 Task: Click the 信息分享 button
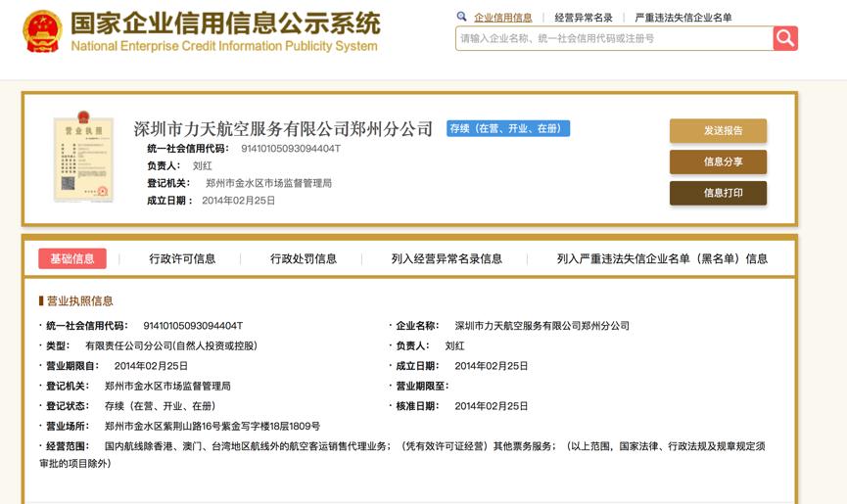point(718,161)
